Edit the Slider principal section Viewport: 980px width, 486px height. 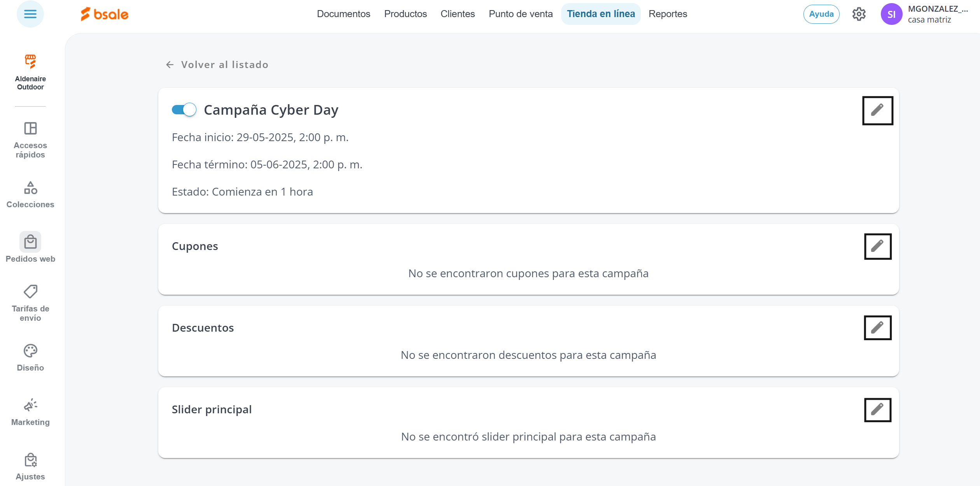point(877,410)
